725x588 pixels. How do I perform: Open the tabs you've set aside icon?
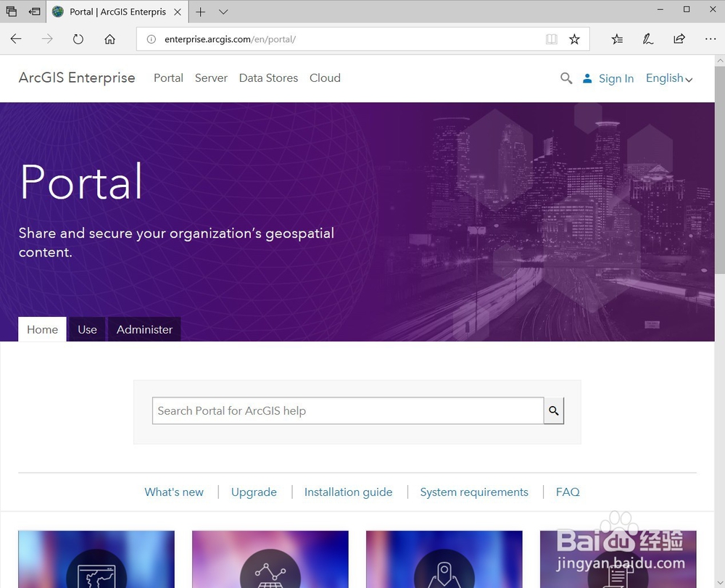[12, 12]
